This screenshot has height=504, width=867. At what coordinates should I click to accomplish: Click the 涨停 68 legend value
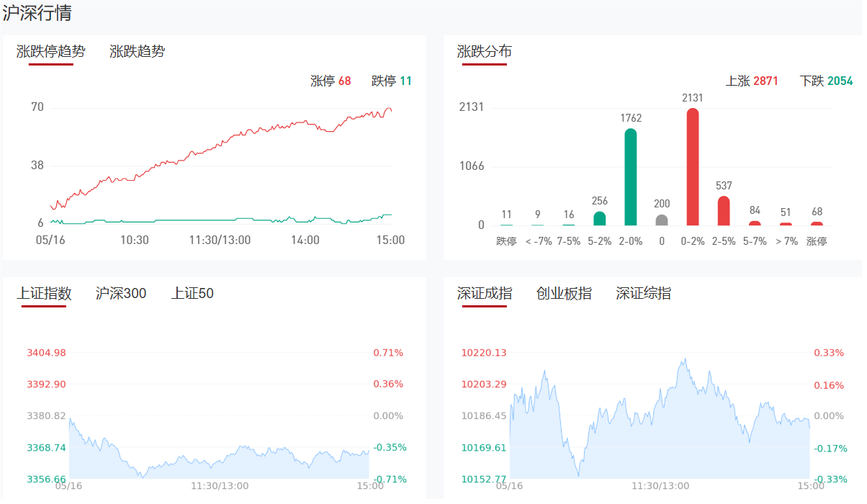(x=331, y=81)
